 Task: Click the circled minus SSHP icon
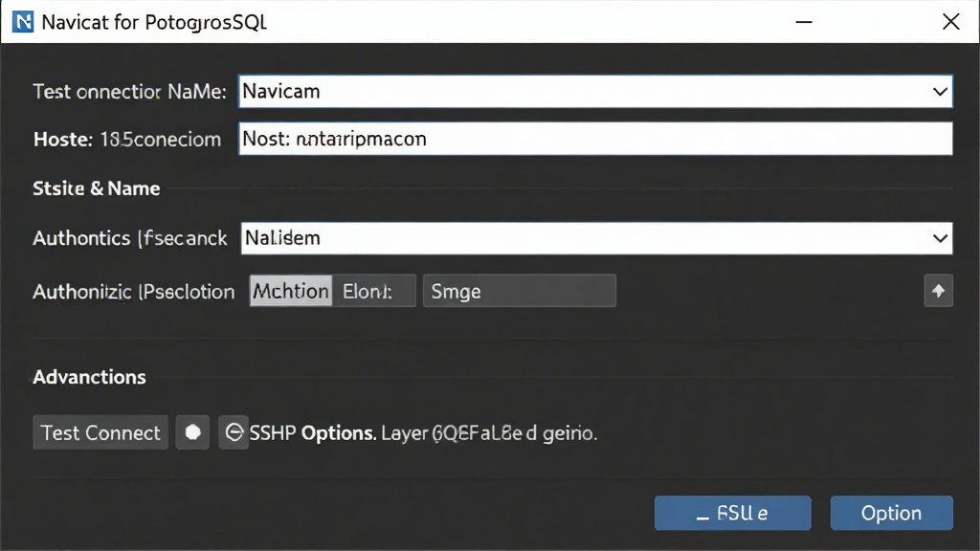coord(234,432)
